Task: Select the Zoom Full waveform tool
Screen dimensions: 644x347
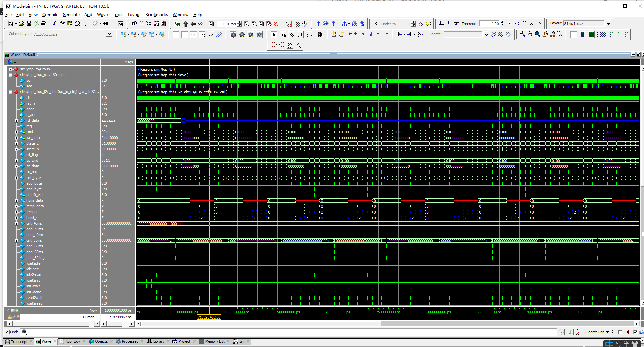Action: (x=538, y=35)
